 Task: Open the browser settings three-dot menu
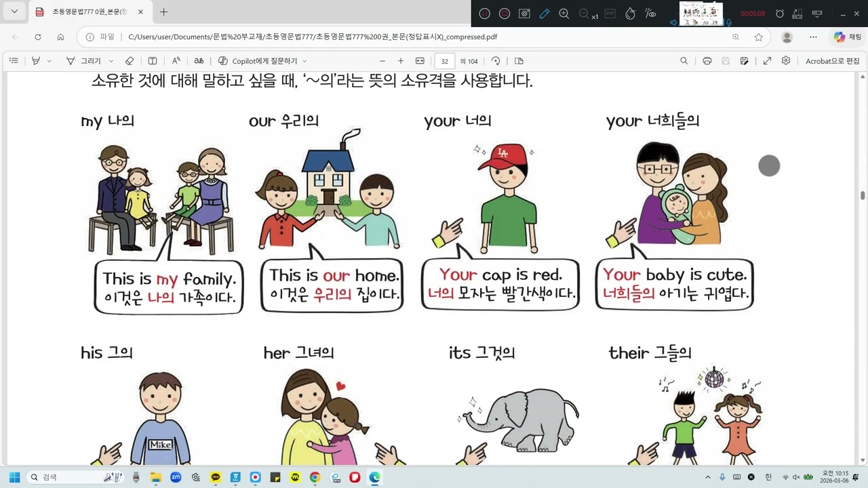813,37
